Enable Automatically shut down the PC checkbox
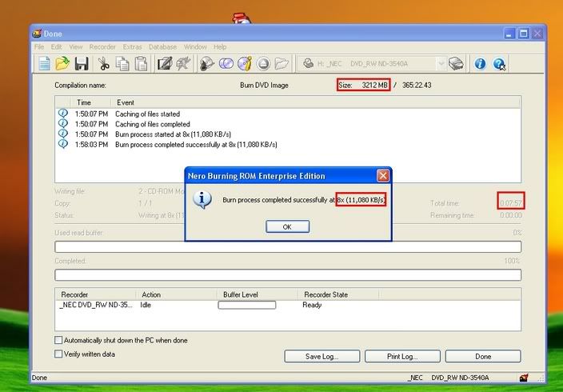Screen dimensions: 563x392 coord(58,340)
